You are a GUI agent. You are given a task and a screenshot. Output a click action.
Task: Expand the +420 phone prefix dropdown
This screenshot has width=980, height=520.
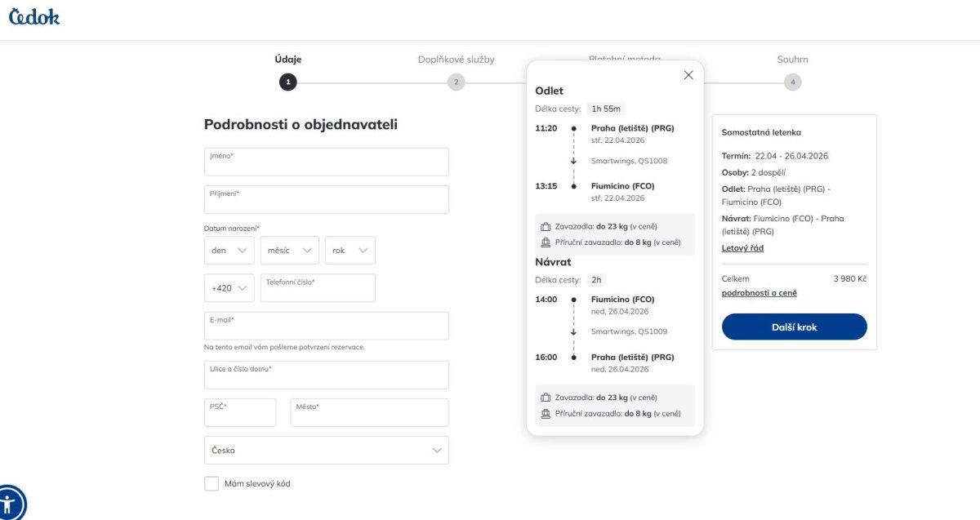point(229,288)
